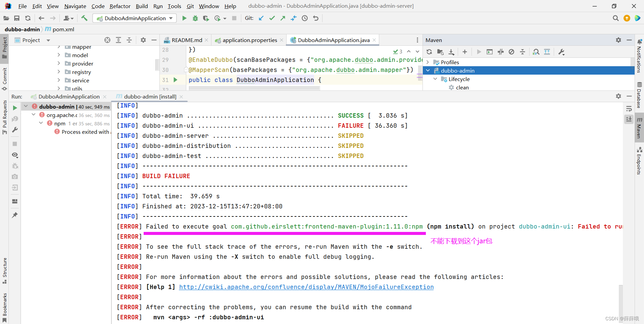Download sources and documentation in Maven panel
The height and width of the screenshot is (324, 644).
tap(451, 52)
